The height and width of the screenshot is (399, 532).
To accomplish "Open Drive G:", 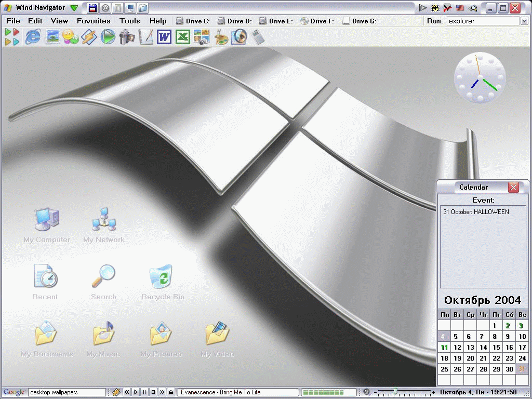I will tap(360, 21).
